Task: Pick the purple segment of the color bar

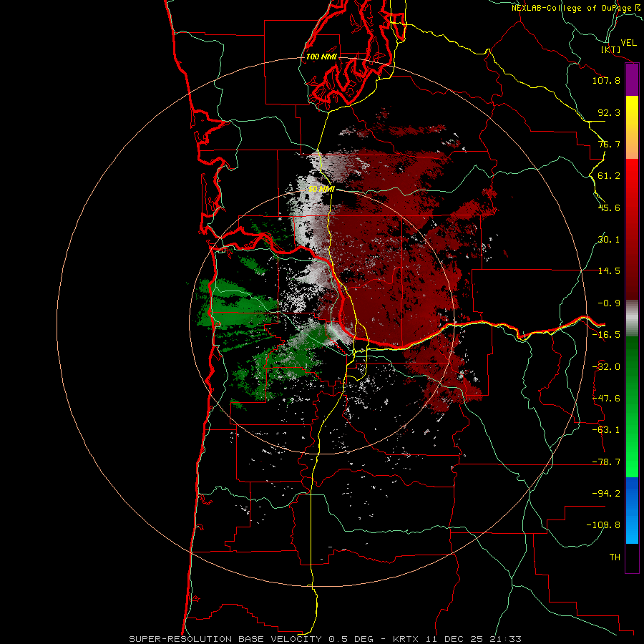Action: [x=632, y=79]
